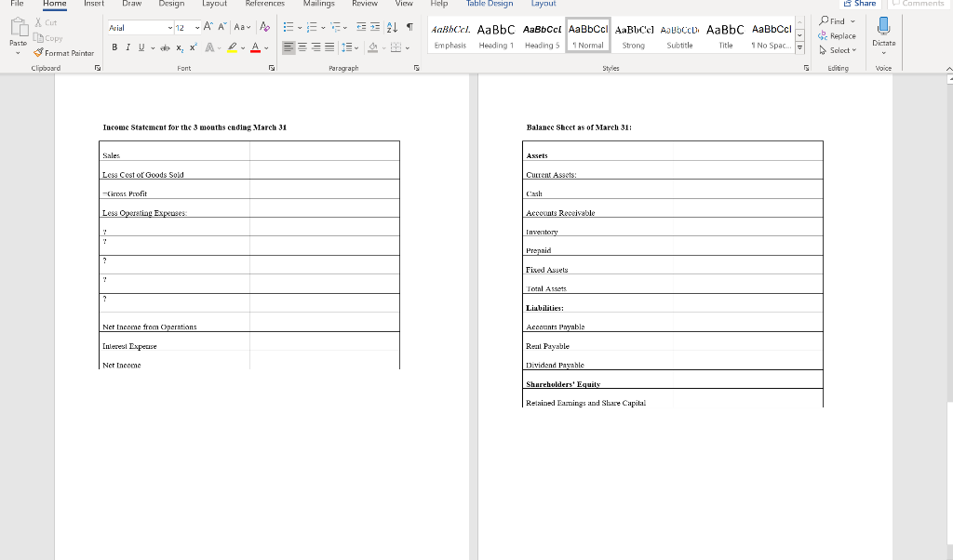This screenshot has width=953, height=560.
Task: Toggle Superscript formatting
Action: (193, 47)
